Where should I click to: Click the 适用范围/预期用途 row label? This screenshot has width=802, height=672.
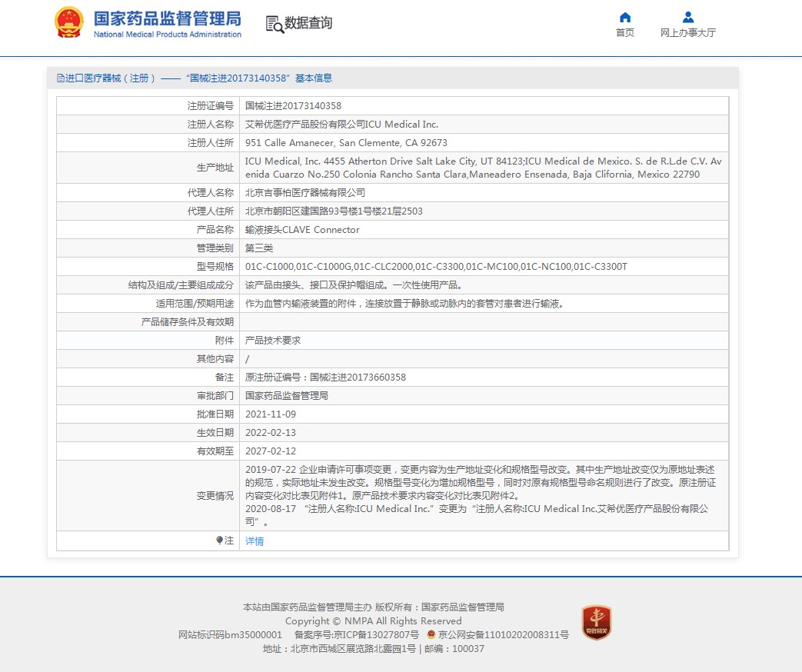[195, 303]
